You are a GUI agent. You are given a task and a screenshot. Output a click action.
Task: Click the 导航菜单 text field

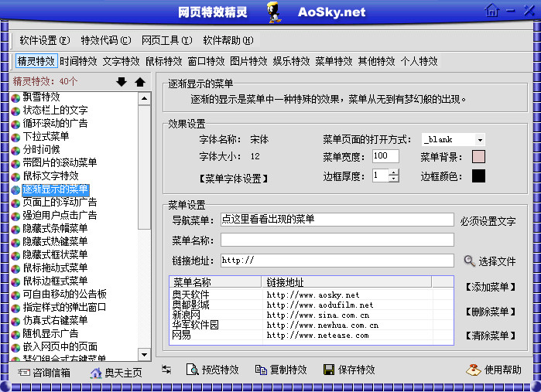(337, 220)
